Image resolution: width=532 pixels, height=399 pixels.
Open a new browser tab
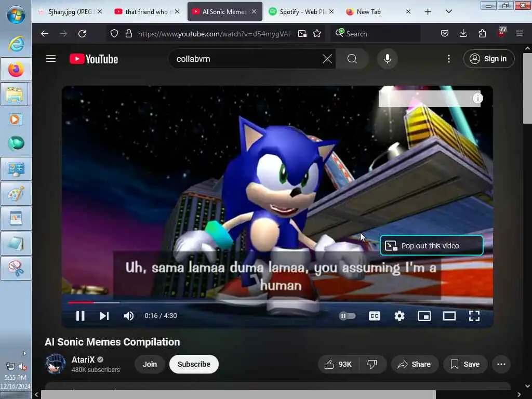pos(428,12)
